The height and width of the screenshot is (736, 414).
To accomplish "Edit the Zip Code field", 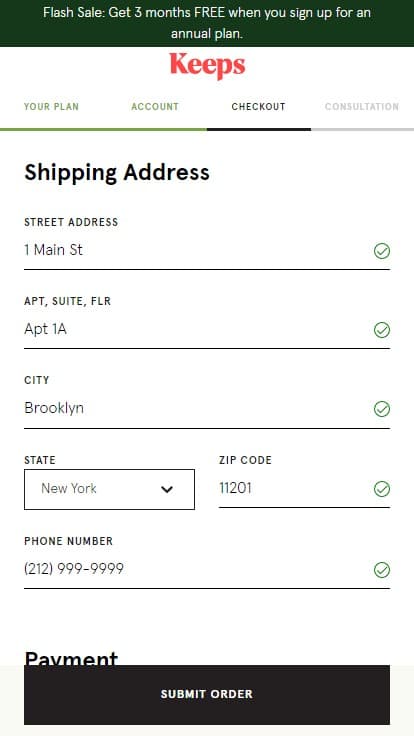I will (x=295, y=488).
